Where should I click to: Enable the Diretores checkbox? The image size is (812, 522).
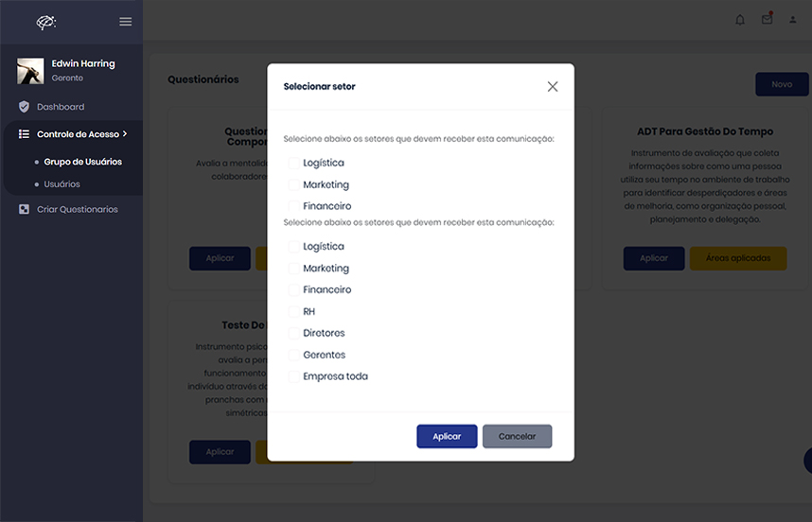(293, 334)
